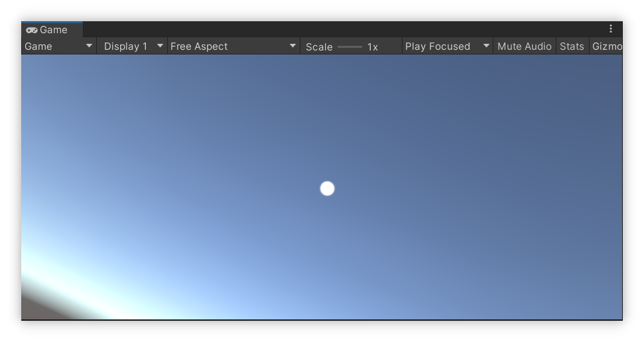Expand the Free Aspect resolution dropdown
This screenshot has height=342, width=644.
[225, 46]
